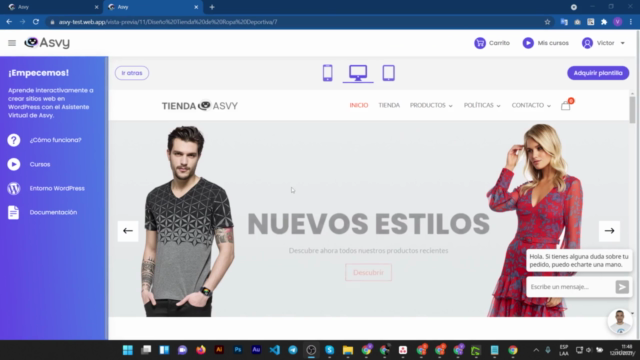Open Adobe Audition from the taskbar
This screenshot has width=640, height=360.
click(256, 350)
